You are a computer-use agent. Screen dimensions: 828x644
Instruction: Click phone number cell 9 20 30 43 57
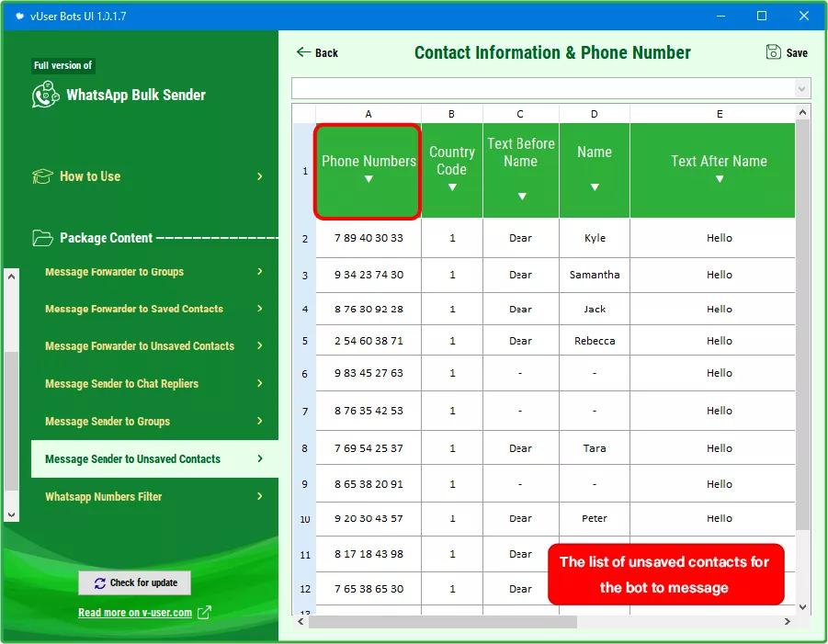pos(369,518)
